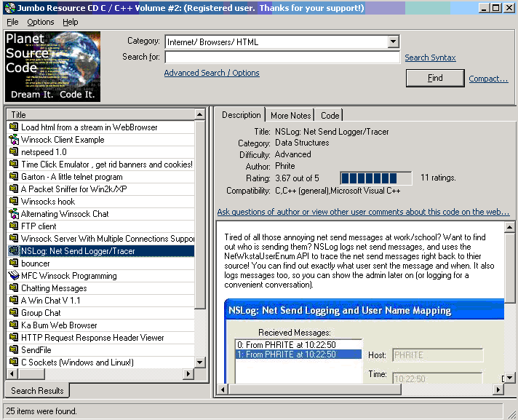Click the icon next to Winsock Server With Multiple Connections

pos(14,238)
